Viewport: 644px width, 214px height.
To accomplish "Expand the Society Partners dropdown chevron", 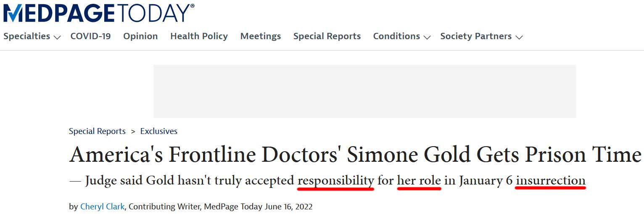I will [x=519, y=37].
